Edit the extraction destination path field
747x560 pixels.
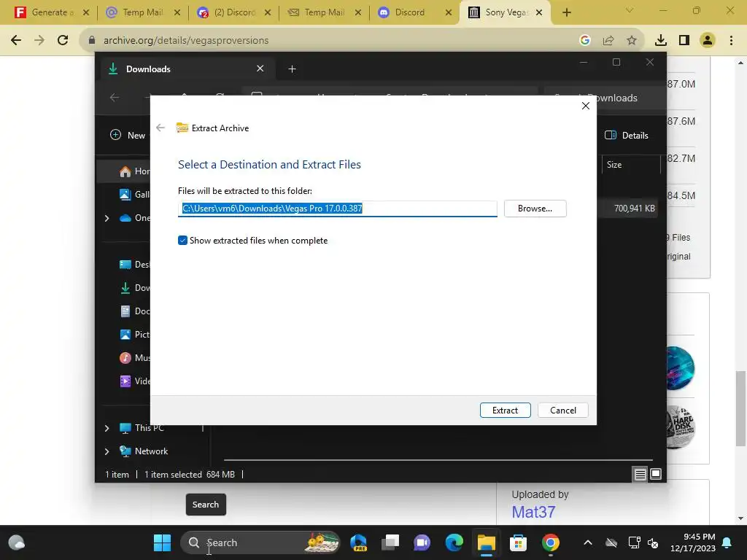(x=337, y=209)
